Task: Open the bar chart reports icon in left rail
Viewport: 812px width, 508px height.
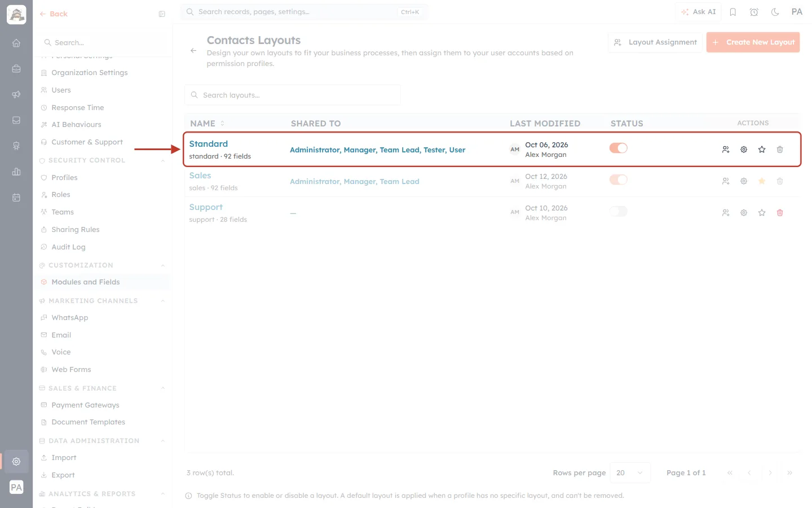Action: pos(16,172)
